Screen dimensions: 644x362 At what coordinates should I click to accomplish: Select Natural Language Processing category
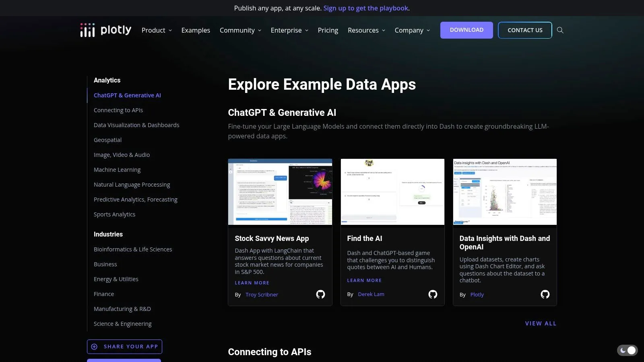[x=132, y=185]
